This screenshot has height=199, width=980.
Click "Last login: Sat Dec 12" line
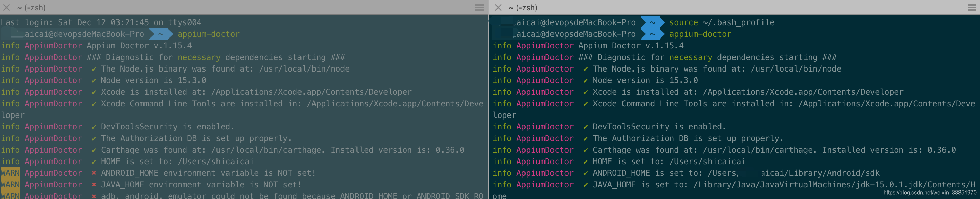click(x=101, y=22)
